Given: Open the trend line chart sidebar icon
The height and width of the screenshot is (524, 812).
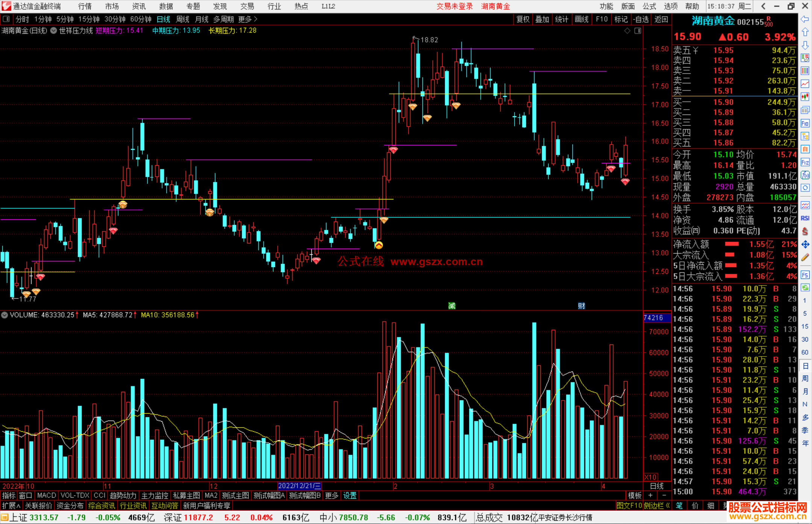Looking at the screenshot, I should (x=805, y=84).
